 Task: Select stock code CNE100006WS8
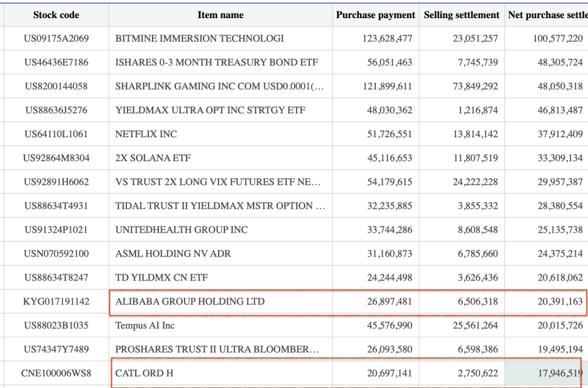56,373
